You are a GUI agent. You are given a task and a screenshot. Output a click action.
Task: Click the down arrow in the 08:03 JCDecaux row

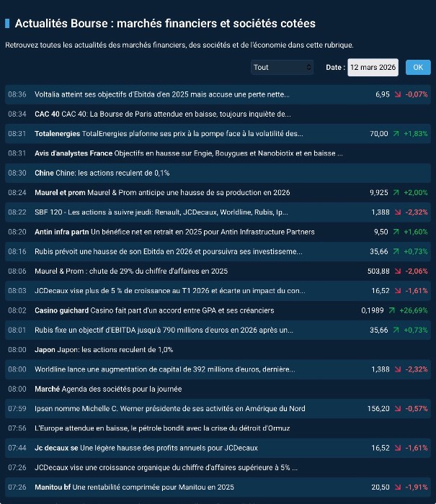coord(398,291)
